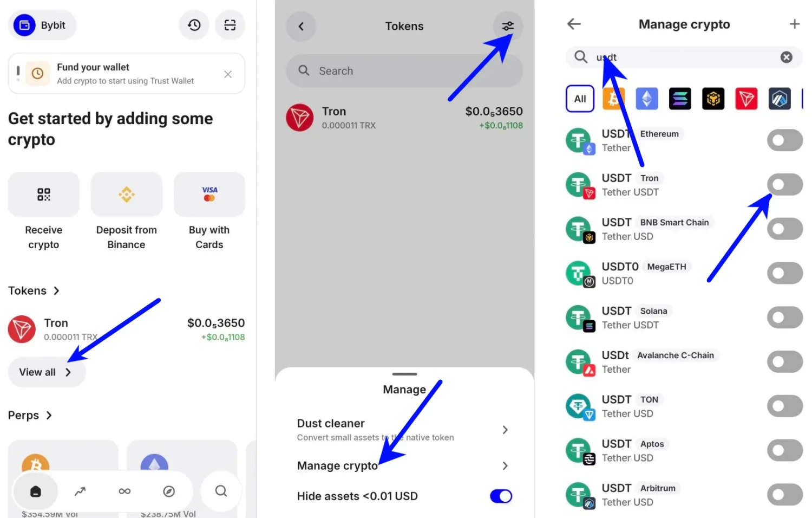This screenshot has width=812, height=518.
Task: Click the usdt search field
Action: (684, 57)
